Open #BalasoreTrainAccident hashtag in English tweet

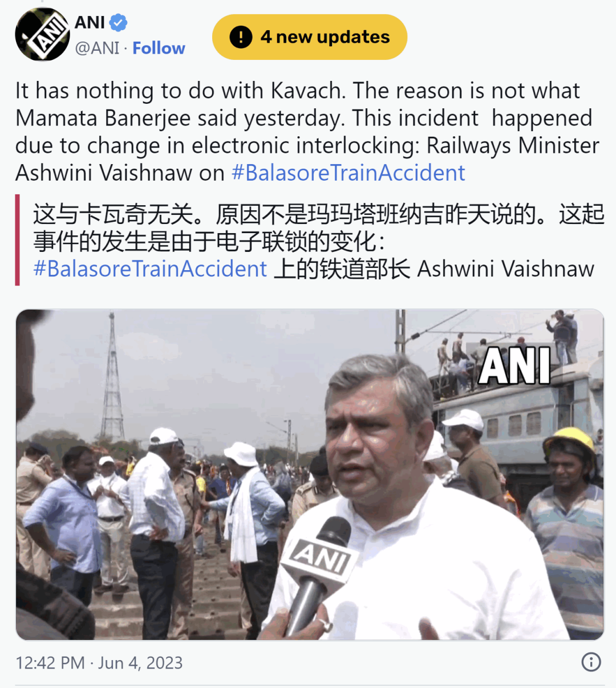pos(348,173)
